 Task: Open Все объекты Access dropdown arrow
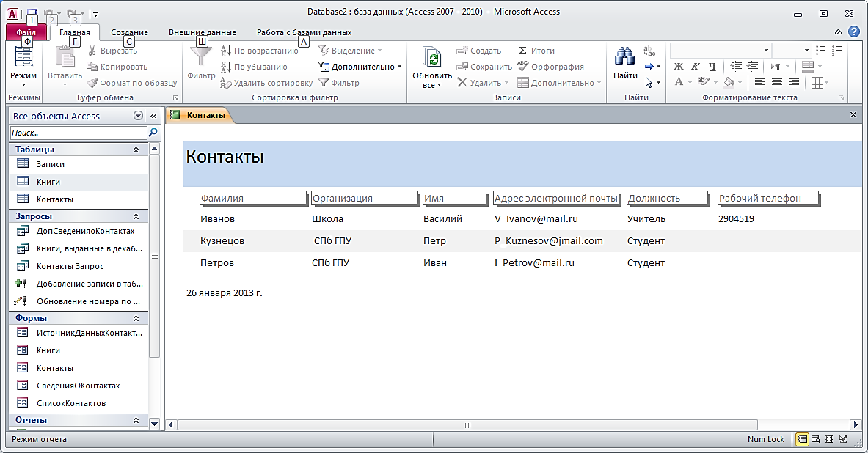point(138,116)
